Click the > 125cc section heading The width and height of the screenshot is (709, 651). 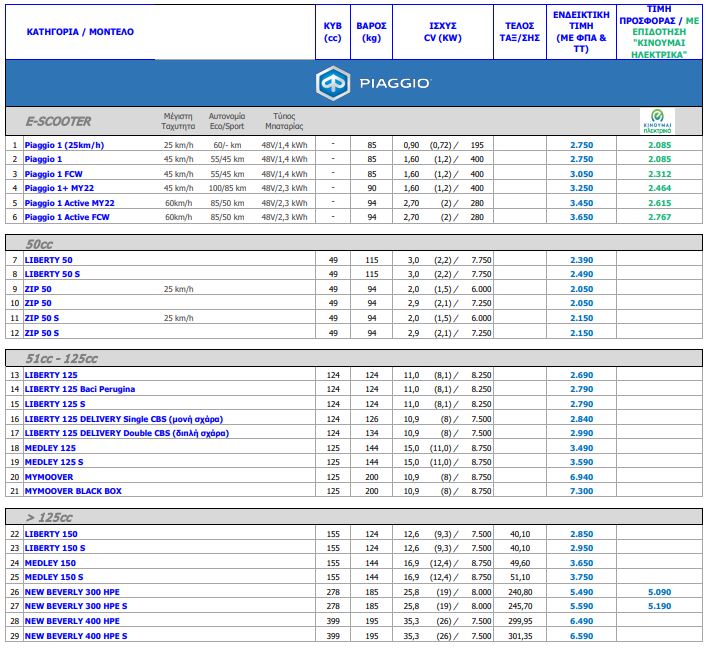pos(49,517)
